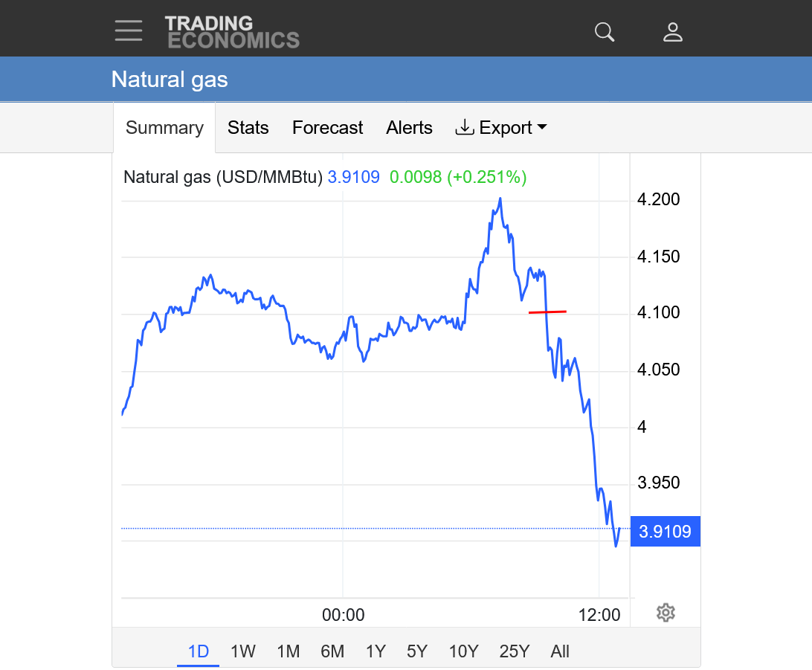Click the Trading Economics logo
This screenshot has width=812, height=670.
(231, 32)
